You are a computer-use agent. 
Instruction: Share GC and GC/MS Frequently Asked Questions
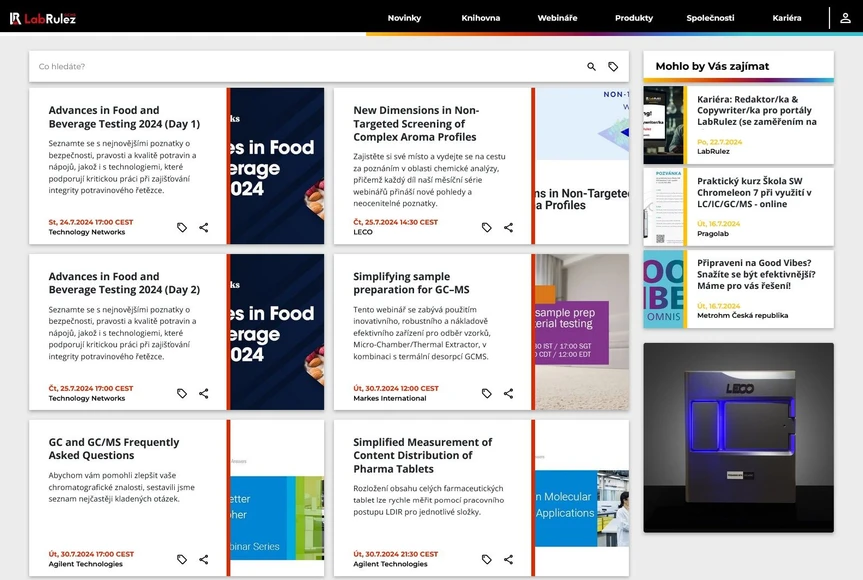[x=204, y=559]
